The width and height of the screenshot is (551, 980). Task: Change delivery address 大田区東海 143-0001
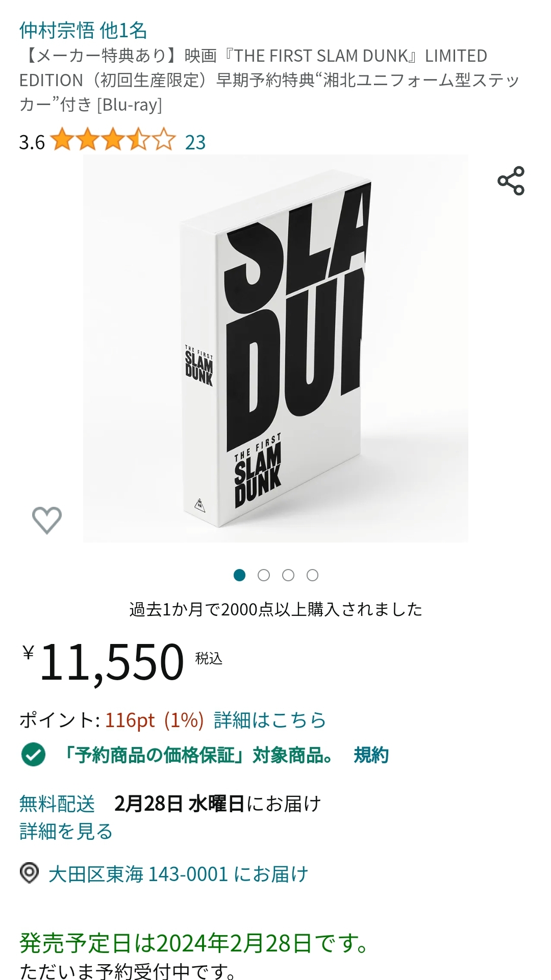pos(178,874)
